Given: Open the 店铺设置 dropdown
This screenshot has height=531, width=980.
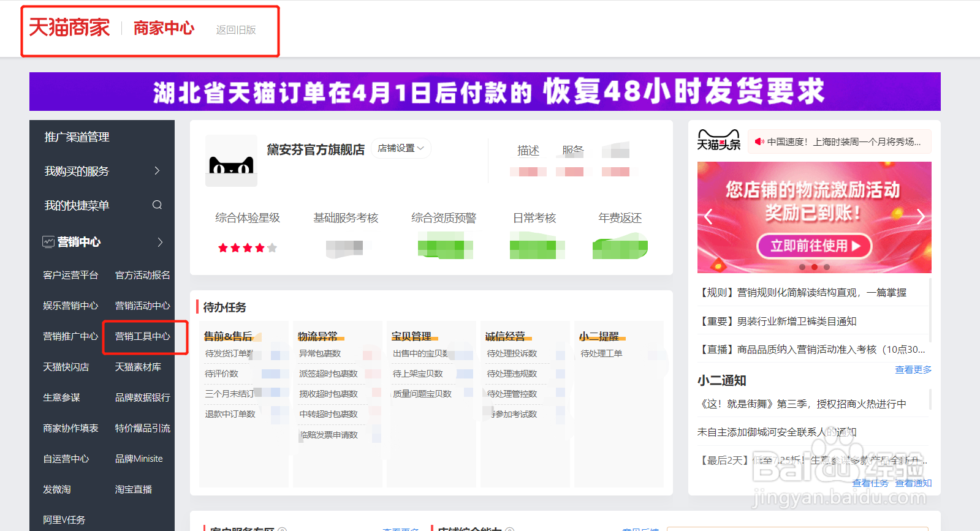Looking at the screenshot, I should pos(401,148).
